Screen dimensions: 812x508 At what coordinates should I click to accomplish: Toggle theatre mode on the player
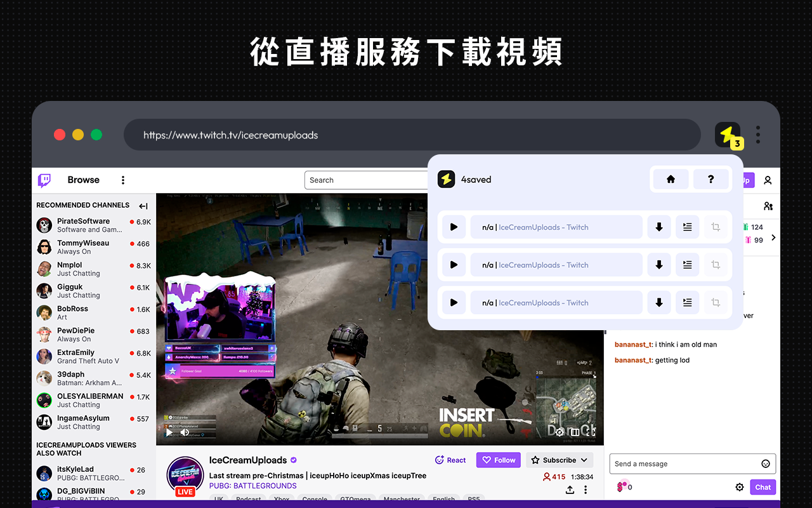tap(575, 432)
